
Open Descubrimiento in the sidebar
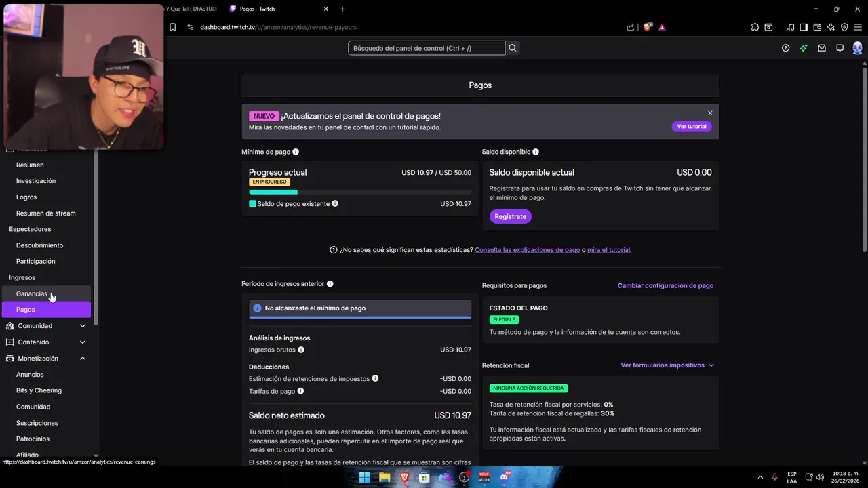(39, 245)
